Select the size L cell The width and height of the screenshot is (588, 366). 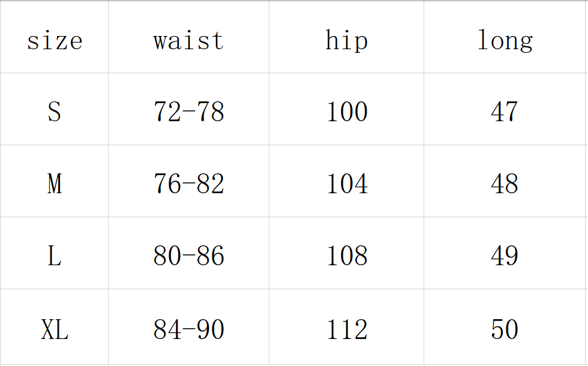[55, 256]
